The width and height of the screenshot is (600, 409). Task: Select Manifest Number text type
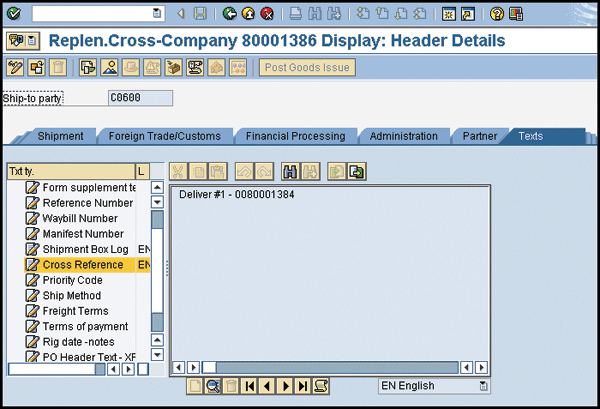(x=83, y=234)
